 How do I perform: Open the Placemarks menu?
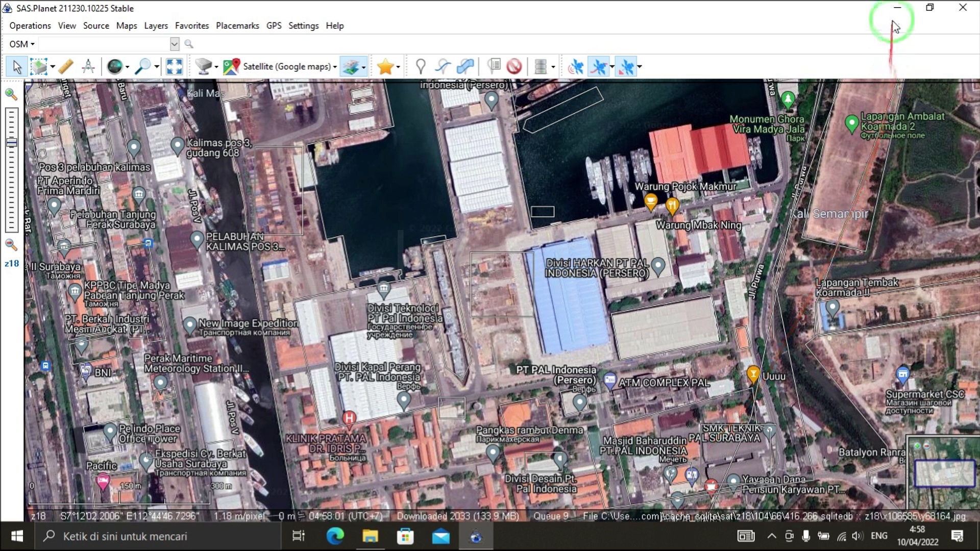pyautogui.click(x=237, y=26)
